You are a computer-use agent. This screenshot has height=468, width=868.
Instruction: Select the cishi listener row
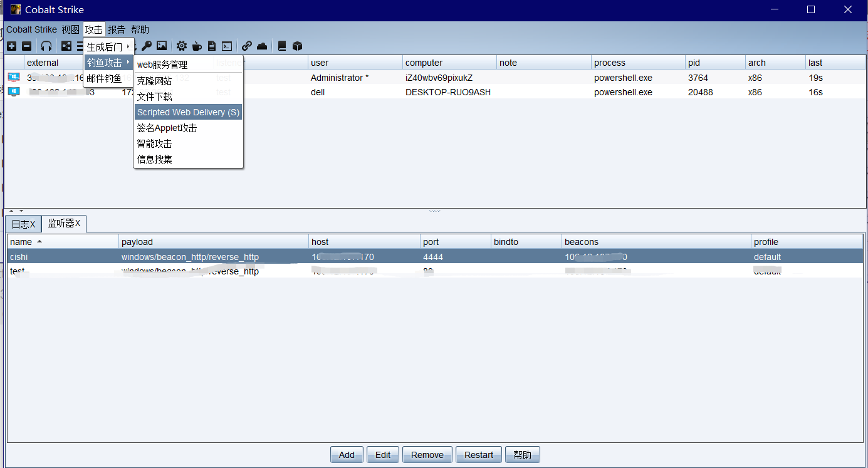[435, 257]
